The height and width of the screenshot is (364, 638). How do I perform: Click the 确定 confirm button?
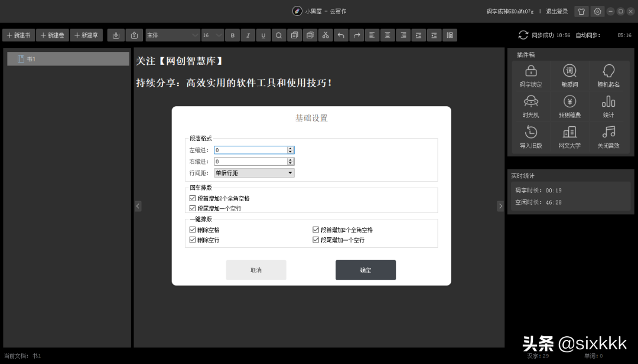[366, 270]
